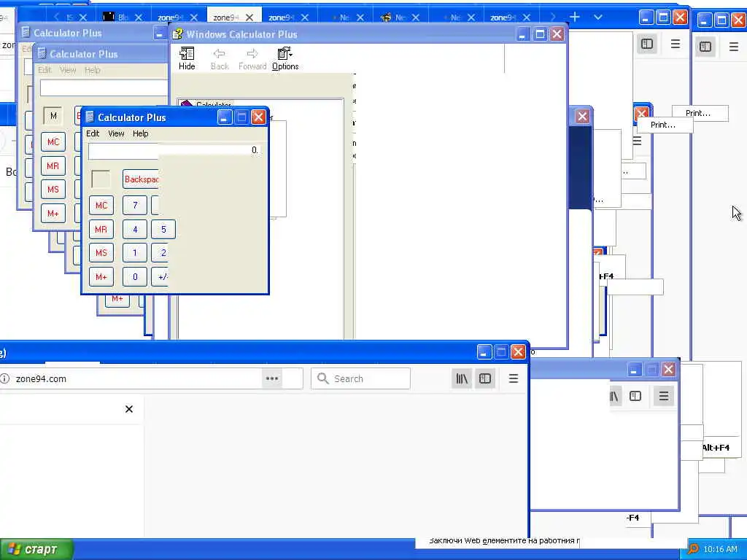Toggle the sidebar icon in the far-right browser window
747x560 pixels.
pos(705,47)
